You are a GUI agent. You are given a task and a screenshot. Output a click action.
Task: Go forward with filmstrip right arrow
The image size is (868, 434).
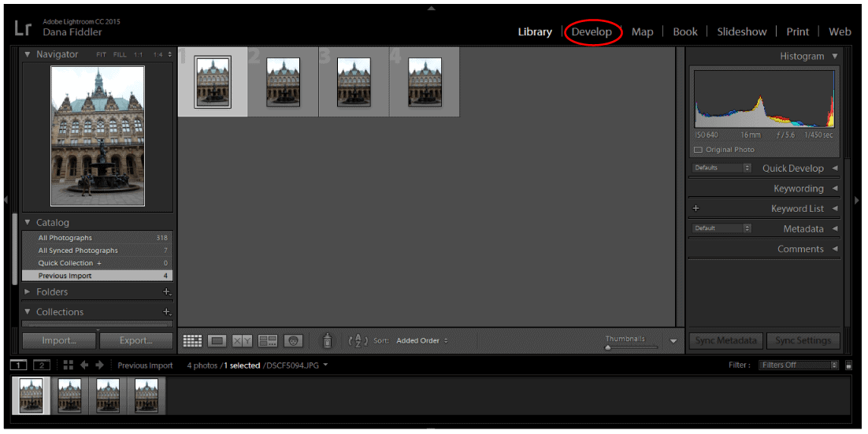pyautogui.click(x=100, y=365)
